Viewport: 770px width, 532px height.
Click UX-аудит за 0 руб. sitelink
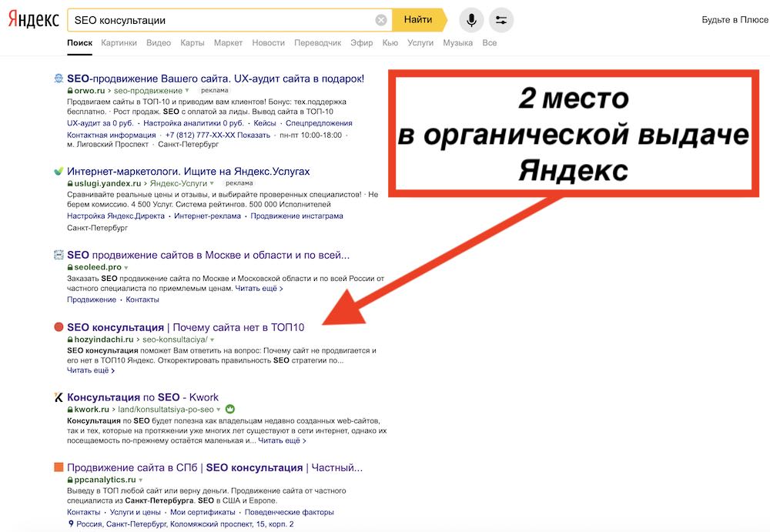click(100, 123)
